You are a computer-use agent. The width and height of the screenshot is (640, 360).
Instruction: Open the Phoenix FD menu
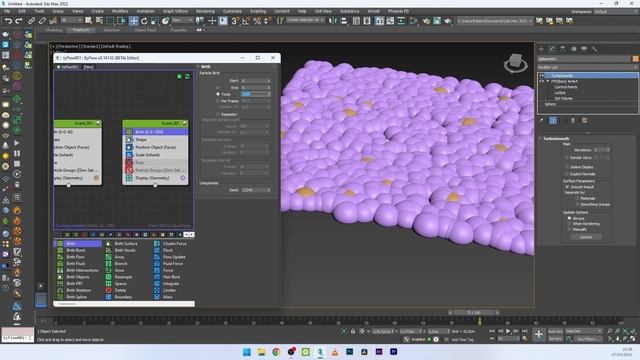pos(398,11)
